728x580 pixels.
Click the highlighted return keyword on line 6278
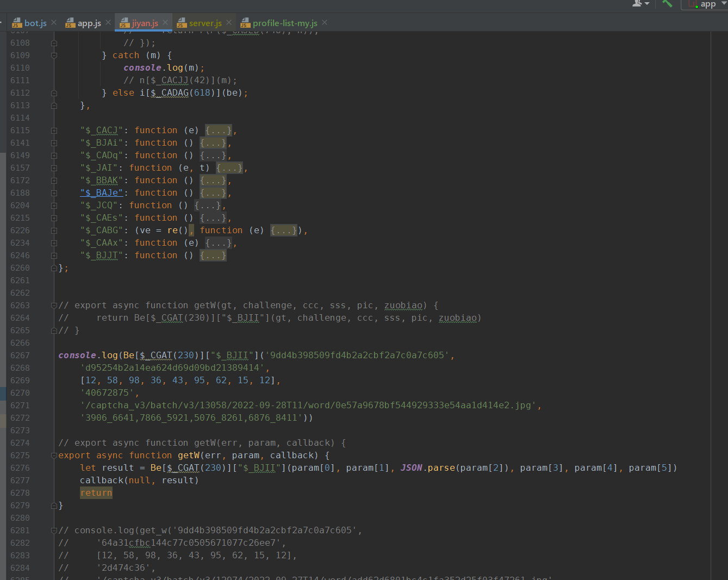[96, 493]
